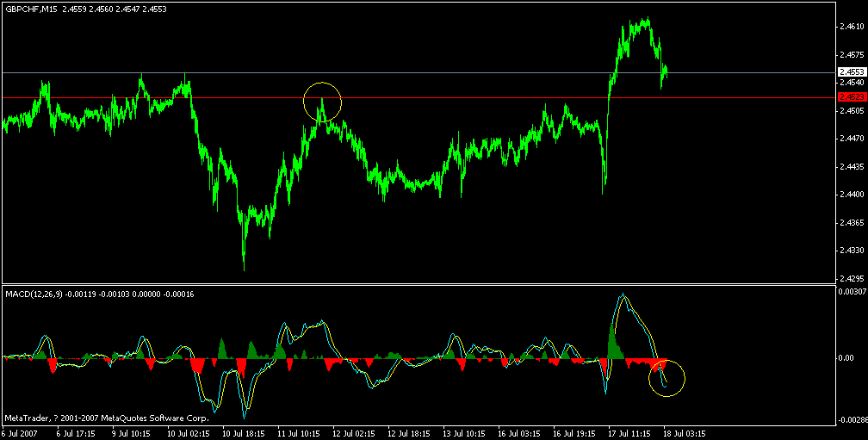Click the 2.4470 price scale label
The height and width of the screenshot is (440, 868).
(x=850, y=139)
